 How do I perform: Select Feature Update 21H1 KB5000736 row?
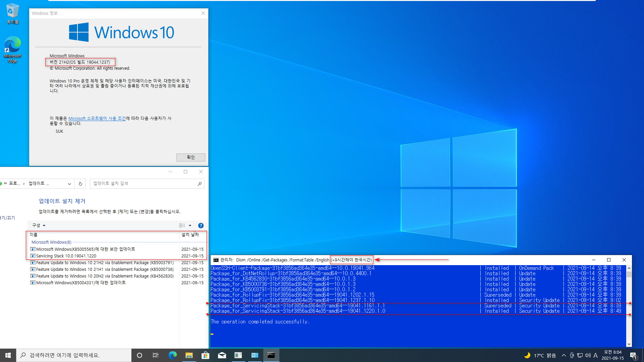(x=117, y=269)
